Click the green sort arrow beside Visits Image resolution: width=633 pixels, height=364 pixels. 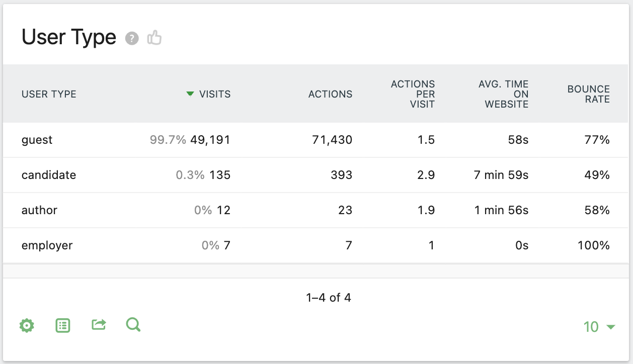190,94
